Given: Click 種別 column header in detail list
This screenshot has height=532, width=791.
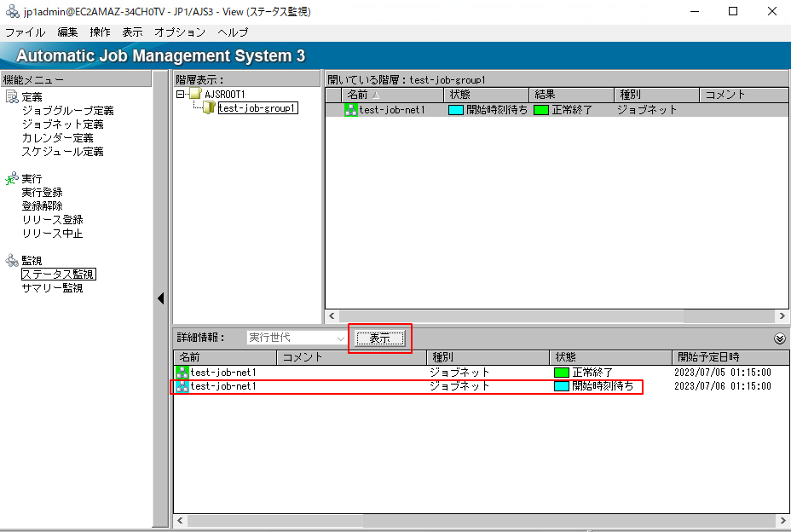Looking at the screenshot, I should point(488,357).
